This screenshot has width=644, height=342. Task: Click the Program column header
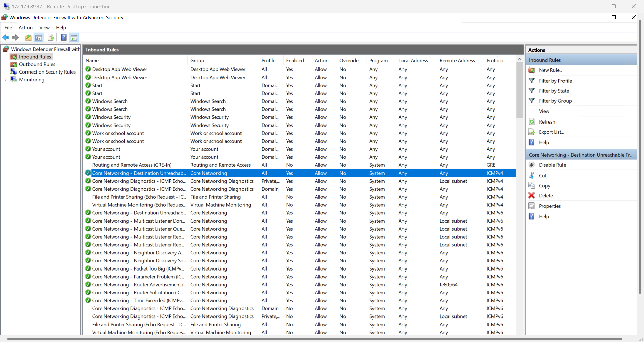381,60
